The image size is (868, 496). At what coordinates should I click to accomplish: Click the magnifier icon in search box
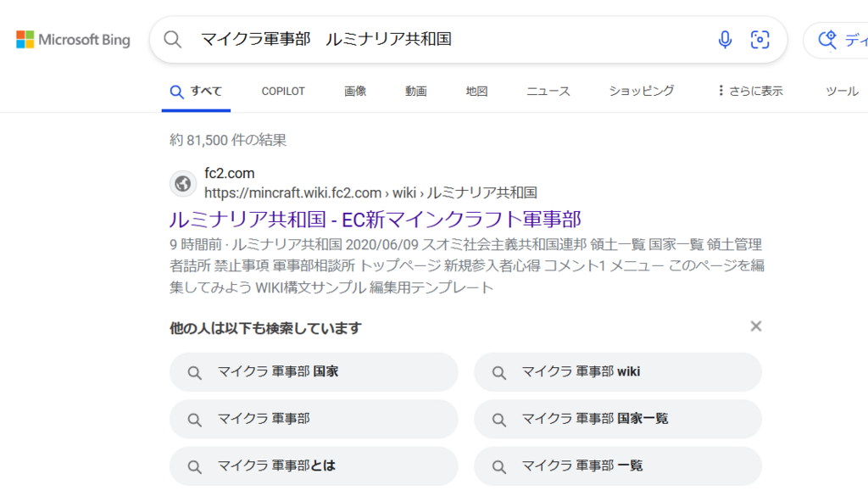[x=173, y=40]
